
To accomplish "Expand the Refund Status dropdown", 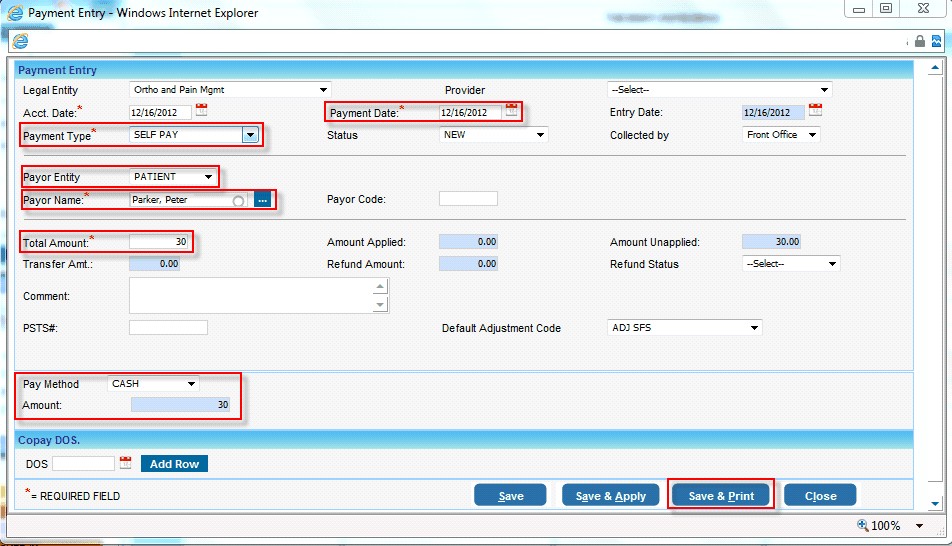I will (x=832, y=264).
